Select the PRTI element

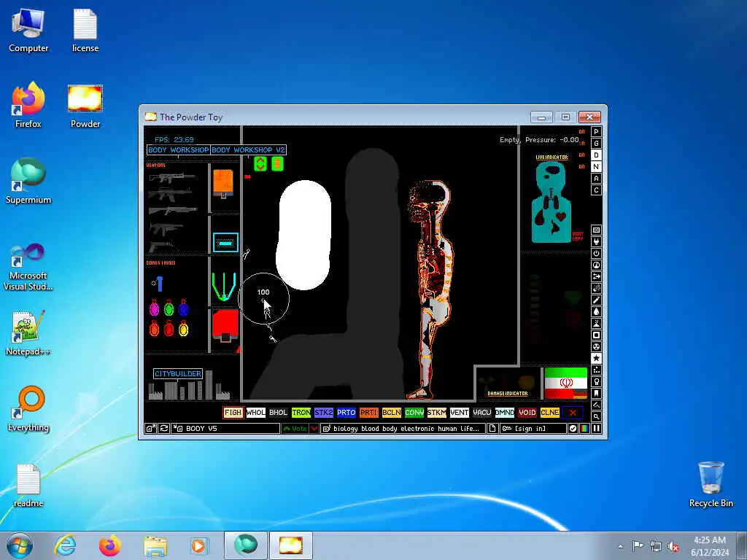click(368, 413)
